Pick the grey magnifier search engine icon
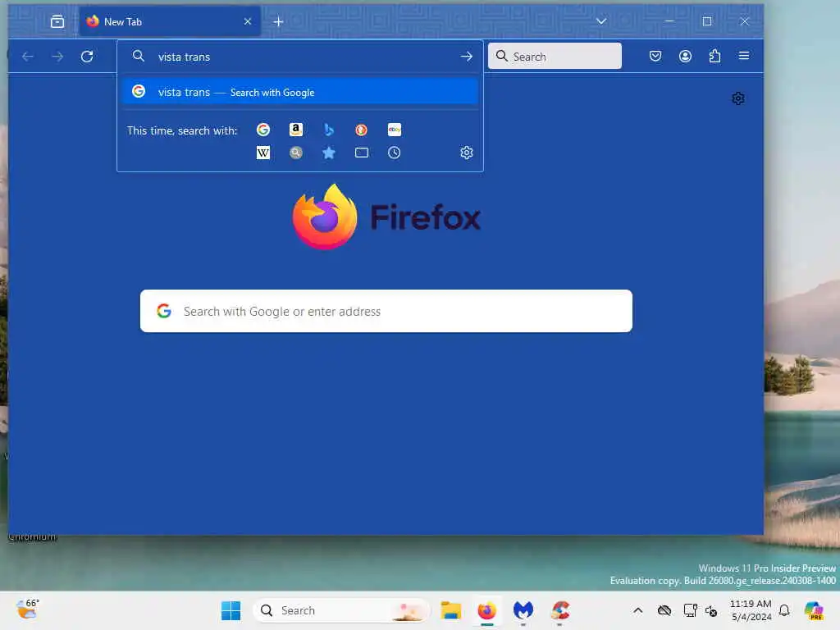Image resolution: width=840 pixels, height=630 pixels. coord(295,153)
